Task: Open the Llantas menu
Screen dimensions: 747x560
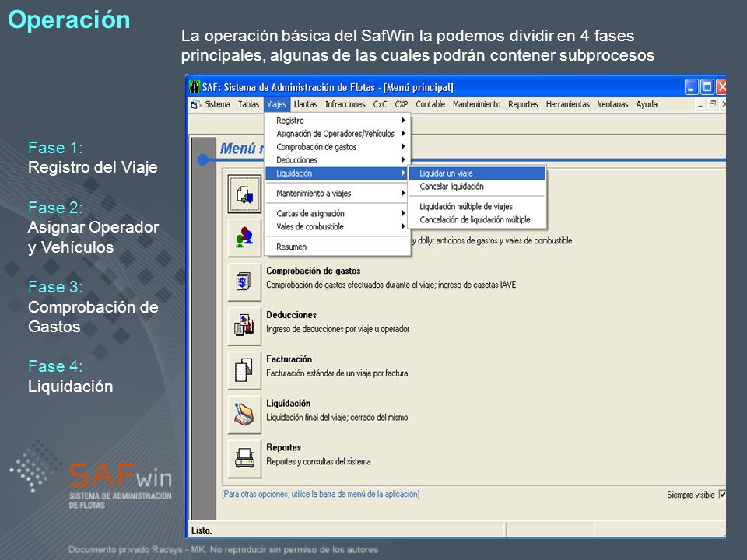Action: 305,104
